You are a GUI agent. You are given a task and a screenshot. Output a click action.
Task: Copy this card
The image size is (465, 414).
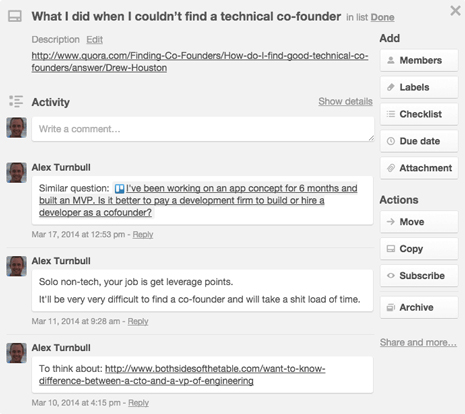419,249
